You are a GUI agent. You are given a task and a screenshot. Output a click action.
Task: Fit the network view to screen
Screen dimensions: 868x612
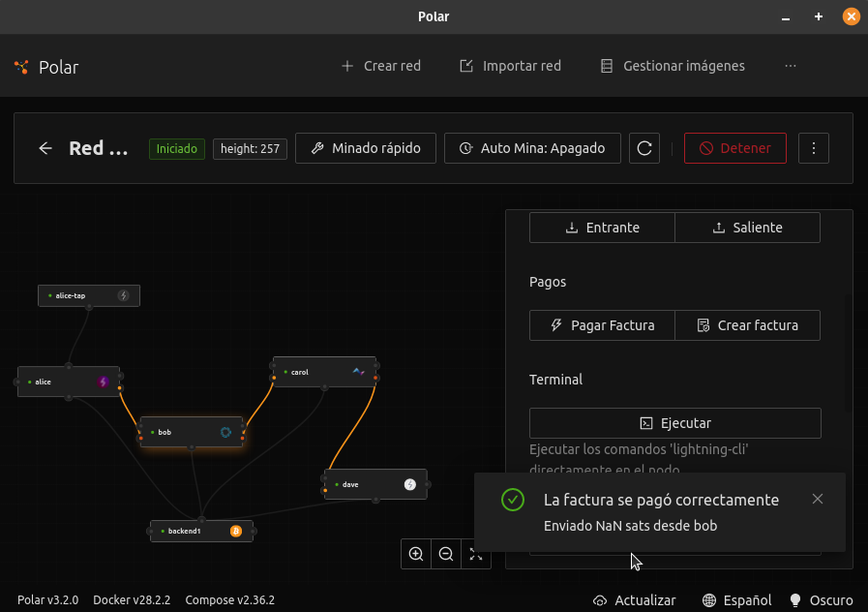point(475,554)
